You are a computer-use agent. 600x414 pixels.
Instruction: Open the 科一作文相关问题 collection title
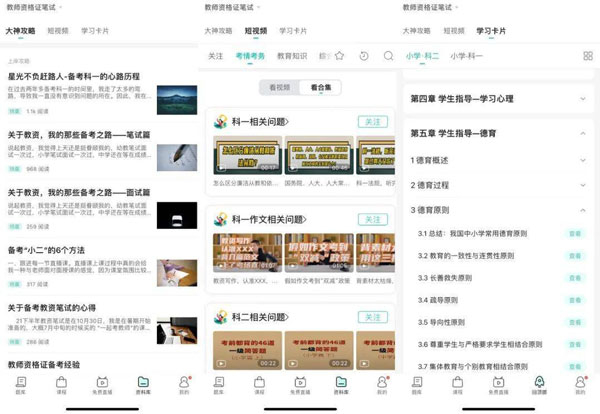pos(269,219)
